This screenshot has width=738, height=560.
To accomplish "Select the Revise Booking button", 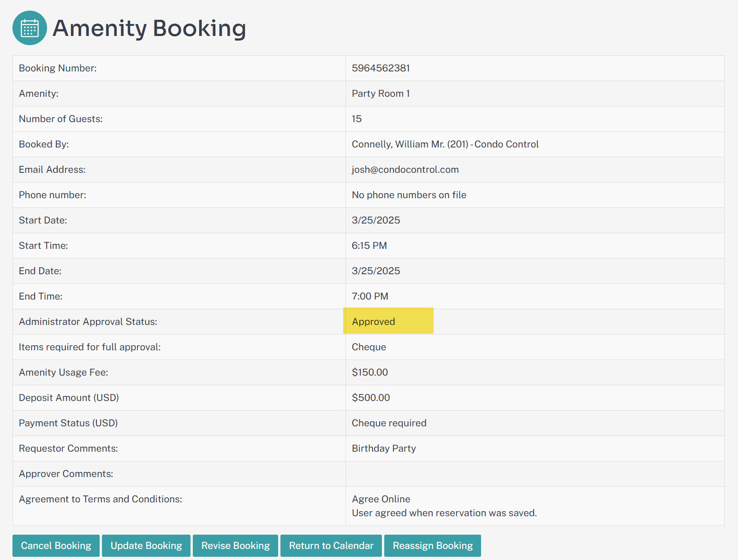I will tap(235, 546).
